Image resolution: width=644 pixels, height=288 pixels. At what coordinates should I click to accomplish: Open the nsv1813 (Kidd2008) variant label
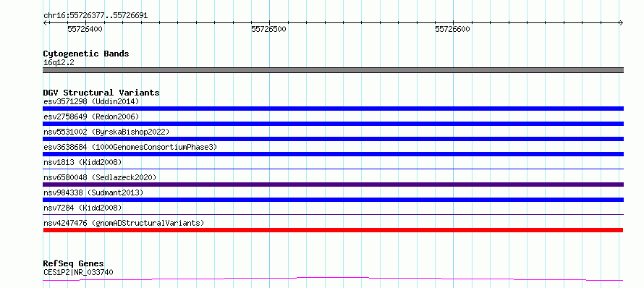pyautogui.click(x=82, y=162)
